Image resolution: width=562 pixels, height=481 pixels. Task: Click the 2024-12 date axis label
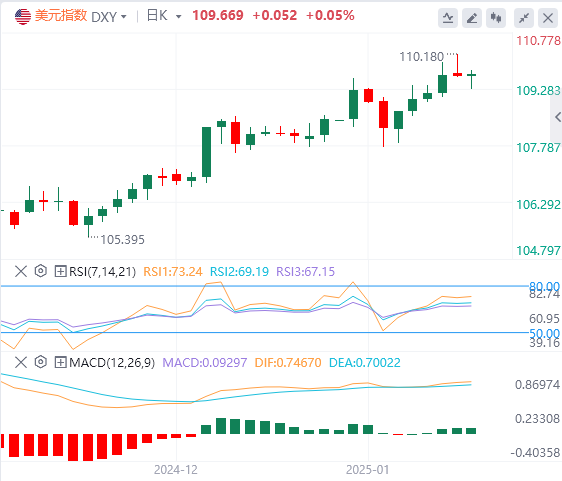click(x=176, y=470)
